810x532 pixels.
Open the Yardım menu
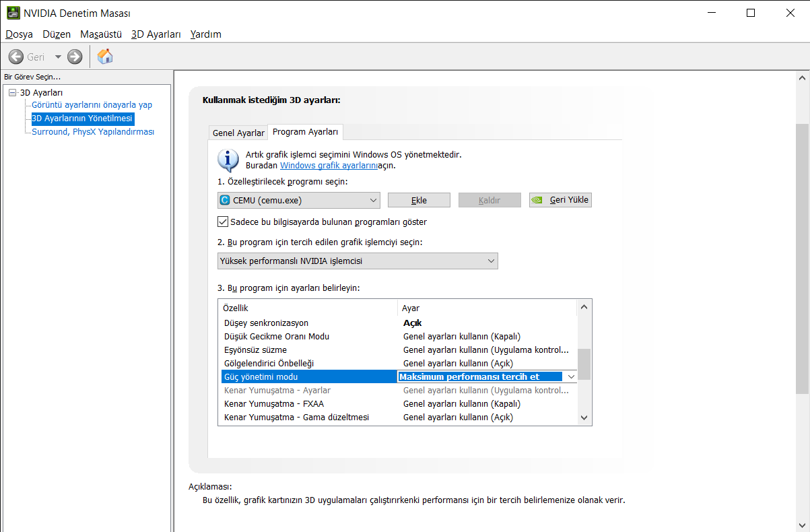(205, 34)
